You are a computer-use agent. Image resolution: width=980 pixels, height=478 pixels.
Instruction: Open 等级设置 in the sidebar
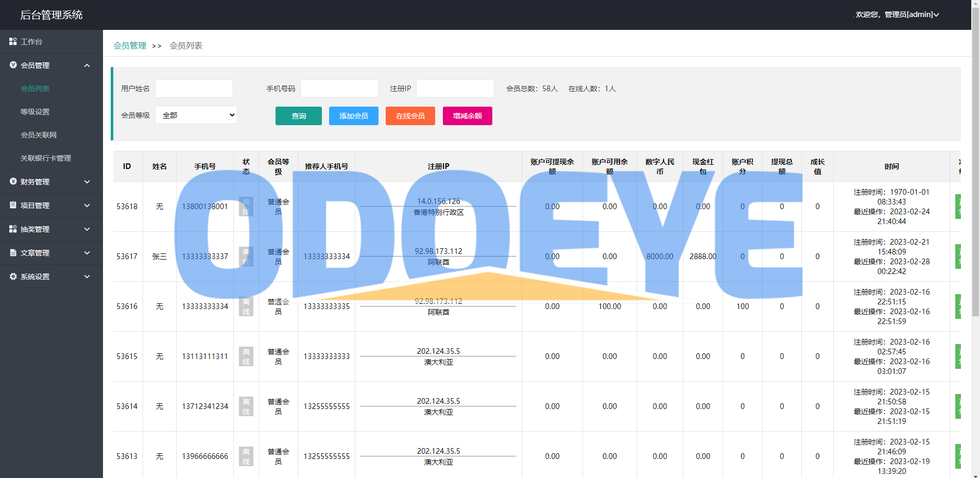click(35, 112)
